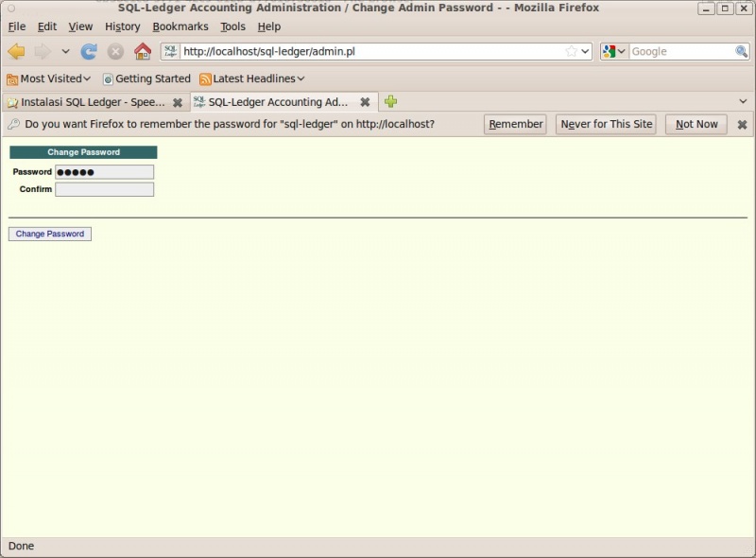Click the stop loading icon
This screenshot has width=756, height=558.
tap(113, 51)
